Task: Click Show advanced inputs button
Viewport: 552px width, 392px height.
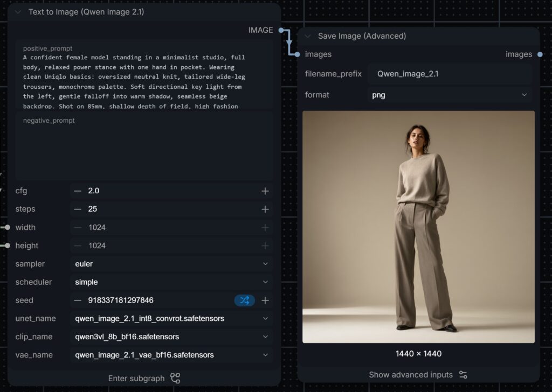Action: (418, 375)
